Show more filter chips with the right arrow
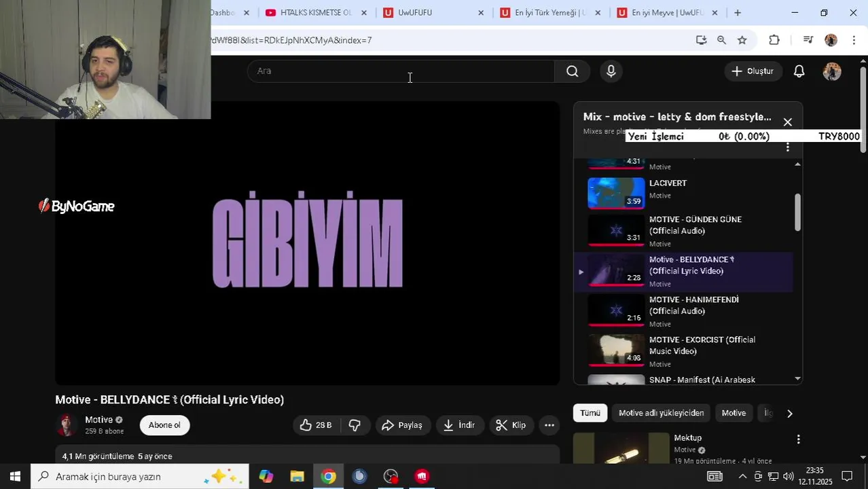 pos(789,413)
